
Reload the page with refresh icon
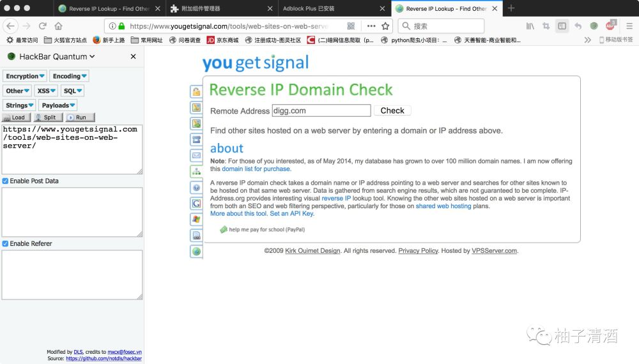point(42,26)
